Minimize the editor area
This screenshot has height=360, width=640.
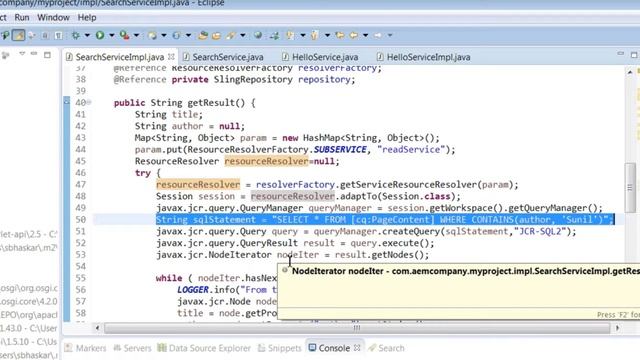coord(620,53)
